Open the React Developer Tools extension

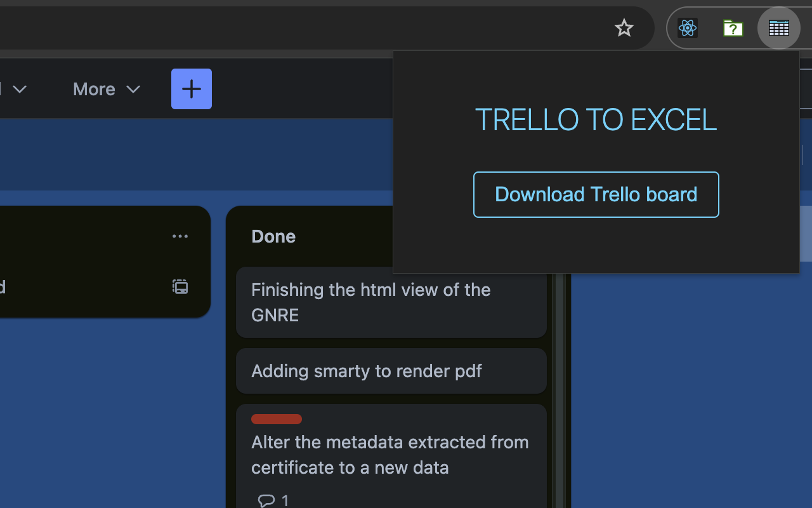click(x=688, y=28)
